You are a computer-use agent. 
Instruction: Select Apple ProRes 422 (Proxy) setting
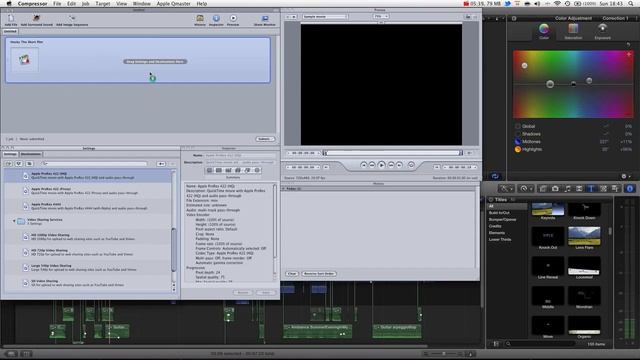click(88, 191)
